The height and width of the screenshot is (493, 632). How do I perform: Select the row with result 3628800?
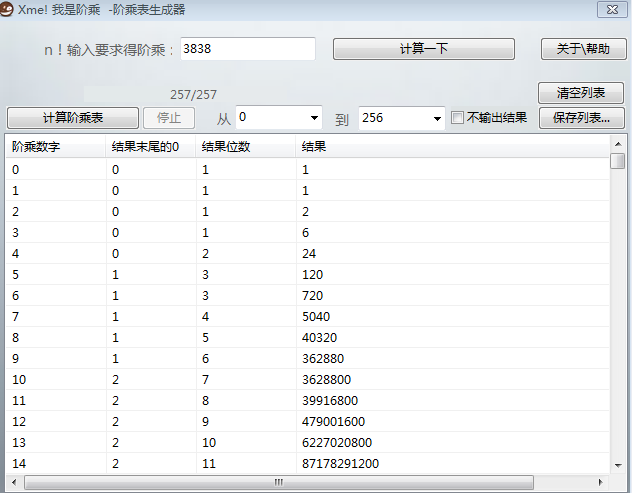tap(307, 379)
